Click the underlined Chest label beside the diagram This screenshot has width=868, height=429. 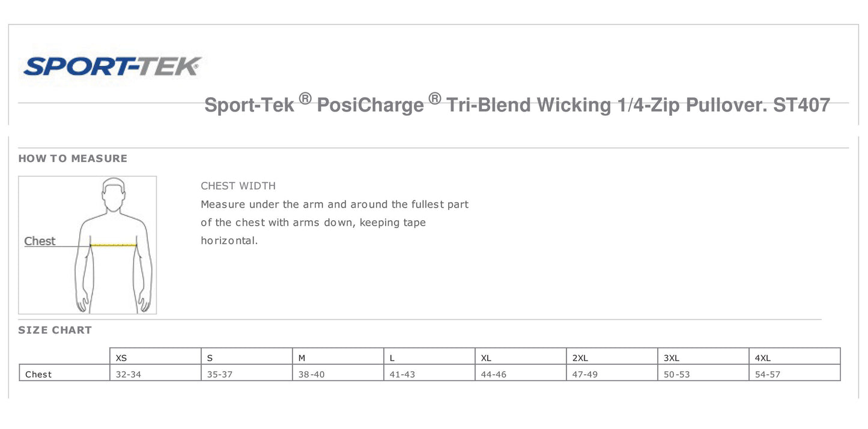point(40,241)
